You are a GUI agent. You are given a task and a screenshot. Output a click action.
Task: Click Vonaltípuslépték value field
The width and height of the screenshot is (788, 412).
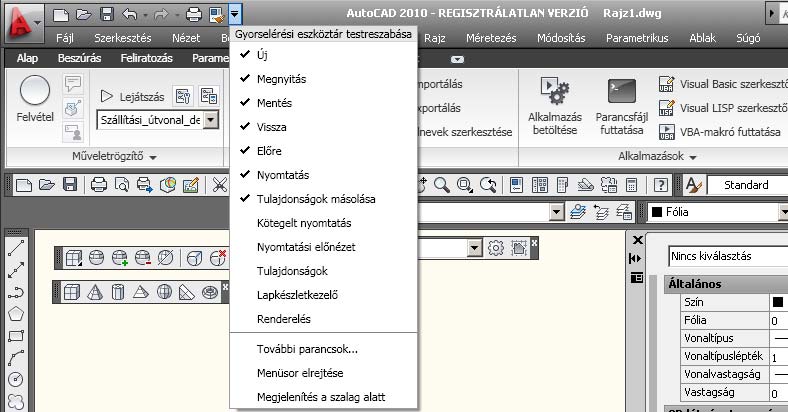tap(779, 357)
